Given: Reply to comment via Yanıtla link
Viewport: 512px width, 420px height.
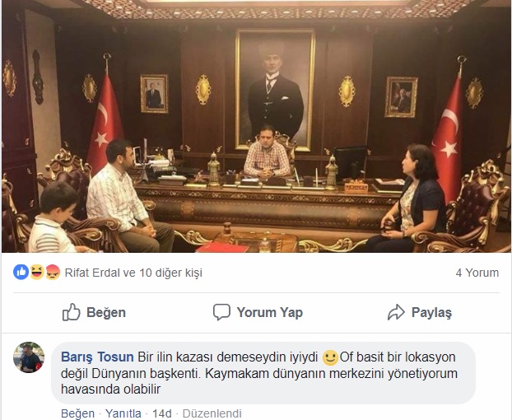Looking at the screenshot, I should tap(123, 413).
